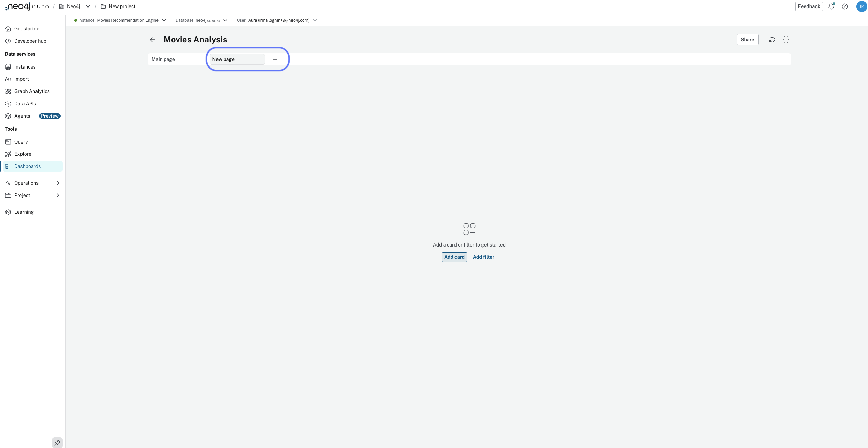Refresh the Movies Analysis dashboard
The height and width of the screenshot is (448, 868).
(772, 39)
